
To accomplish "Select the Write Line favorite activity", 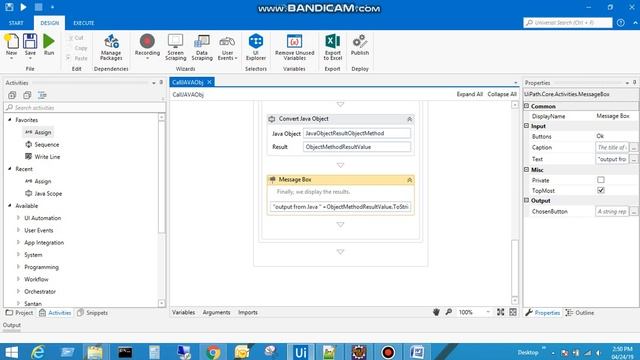I will 42,157.
